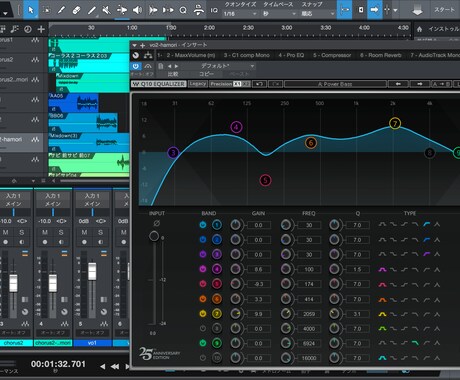Open the デフォルト preset dropdown
Image resolution: width=460 pixels, height=380 pixels.
click(x=220, y=66)
